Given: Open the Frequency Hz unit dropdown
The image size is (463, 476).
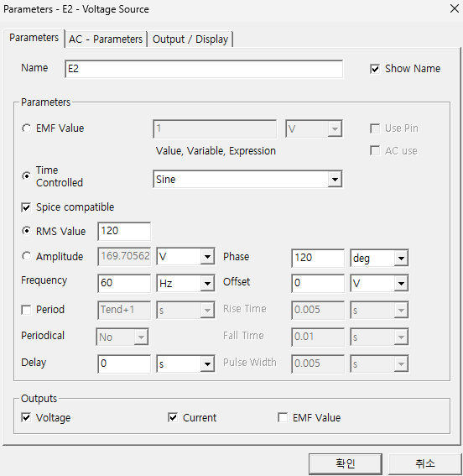Looking at the screenshot, I should tap(207, 283).
